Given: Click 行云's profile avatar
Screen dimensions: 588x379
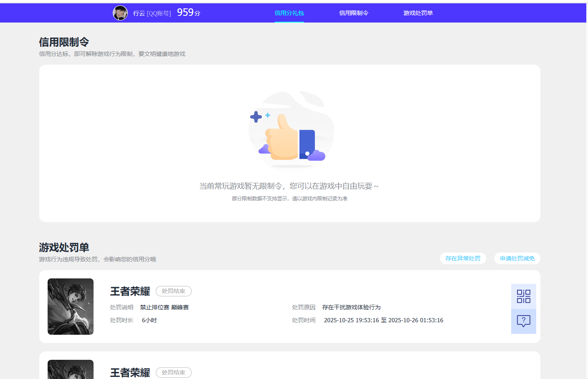Looking at the screenshot, I should click(x=120, y=13).
